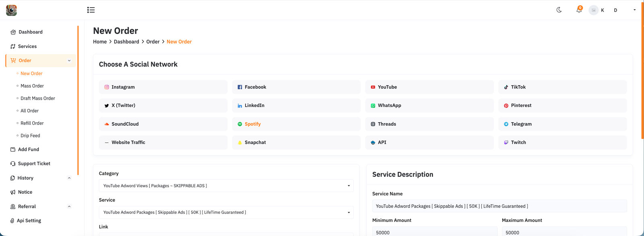Open the Service dropdown

click(226, 212)
